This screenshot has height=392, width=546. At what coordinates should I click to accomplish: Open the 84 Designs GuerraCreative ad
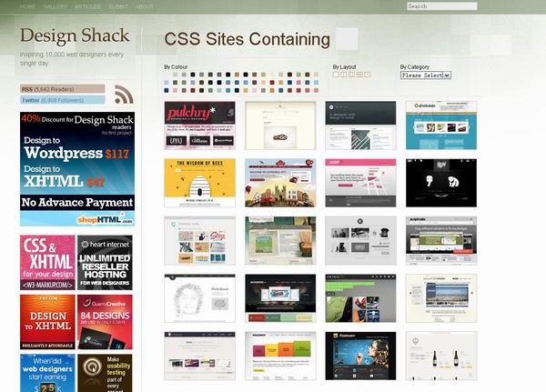[x=105, y=321]
